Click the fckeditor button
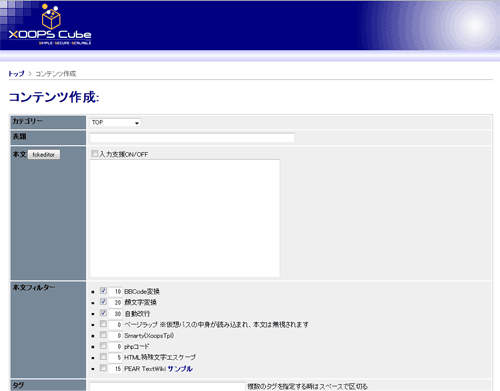This screenshot has height=391, width=500. (44, 155)
